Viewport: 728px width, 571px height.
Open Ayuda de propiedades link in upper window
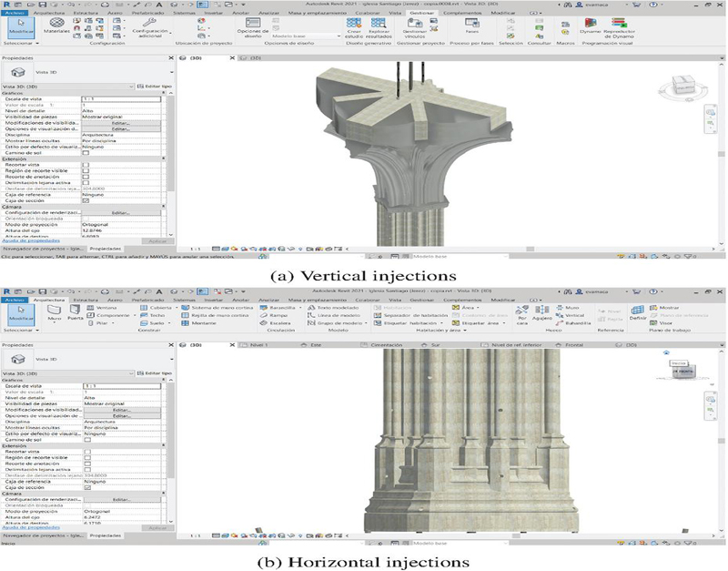coord(29,240)
